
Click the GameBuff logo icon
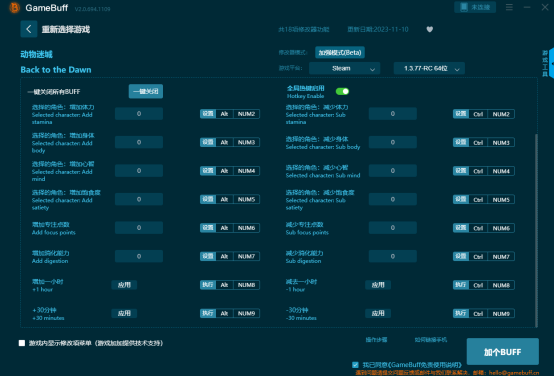14,7
